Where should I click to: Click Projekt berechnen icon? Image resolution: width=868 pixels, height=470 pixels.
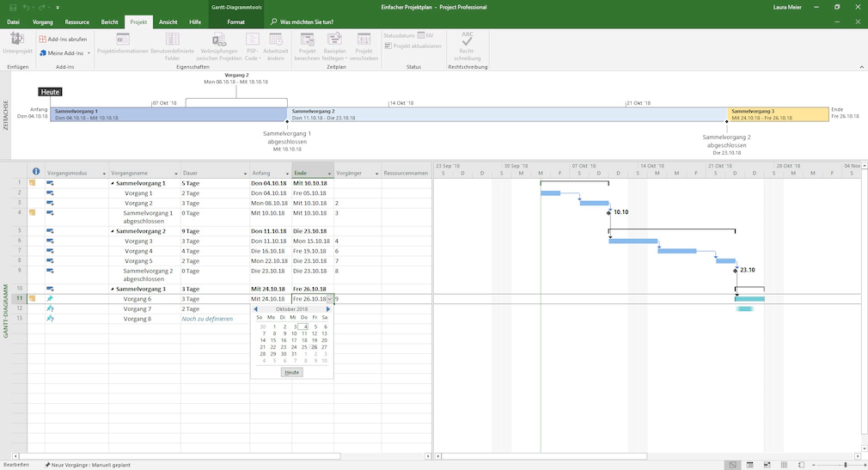(x=307, y=39)
